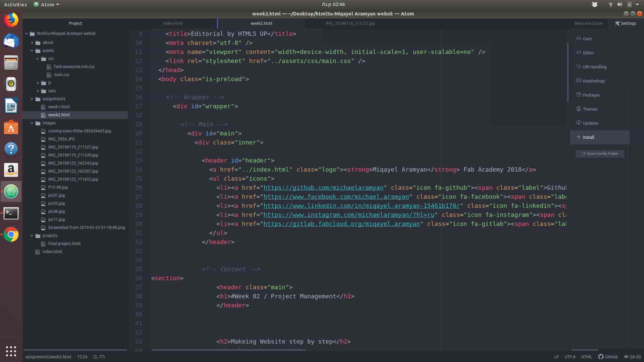Viewport: 644px width, 362px height.
Task: Open the Terminal from the dock
Action: (11, 213)
